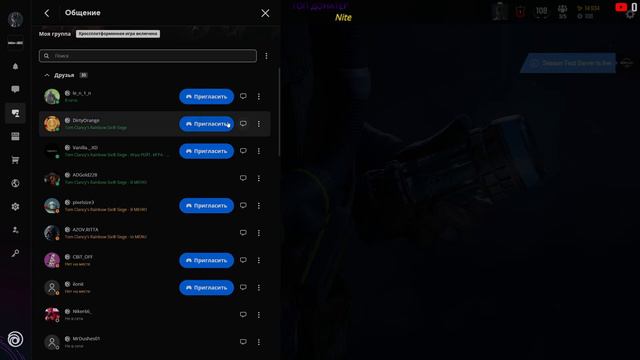This screenshot has width=640, height=360.
Task: Open chat with DirtyOrange
Action: [243, 124]
